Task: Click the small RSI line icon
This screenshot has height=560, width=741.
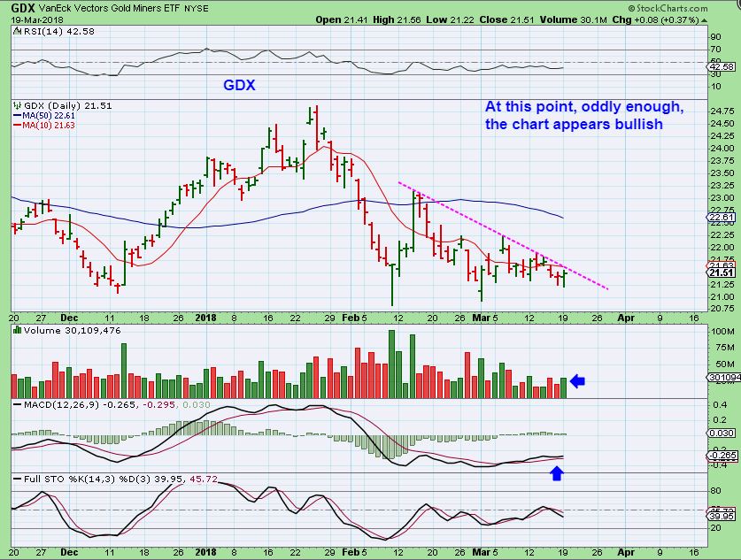Action: click(x=18, y=31)
